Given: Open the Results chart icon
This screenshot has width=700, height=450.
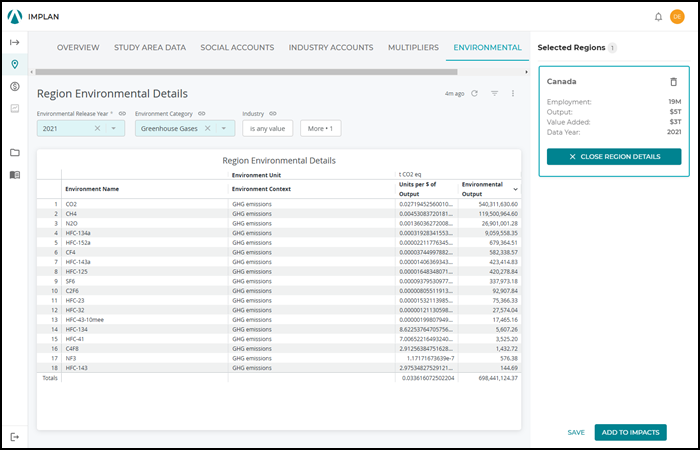Looking at the screenshot, I should (x=15, y=108).
